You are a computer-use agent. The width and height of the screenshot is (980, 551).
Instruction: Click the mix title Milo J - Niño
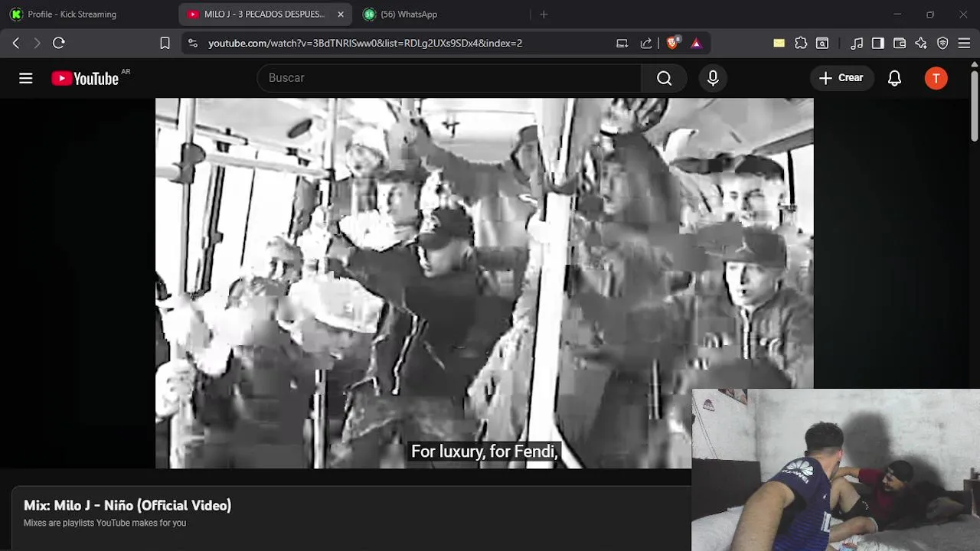click(x=127, y=505)
